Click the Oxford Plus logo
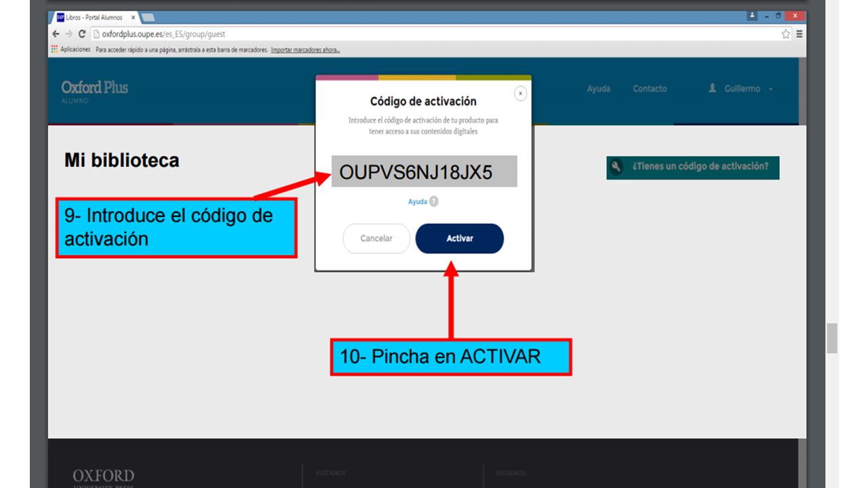 (x=94, y=91)
